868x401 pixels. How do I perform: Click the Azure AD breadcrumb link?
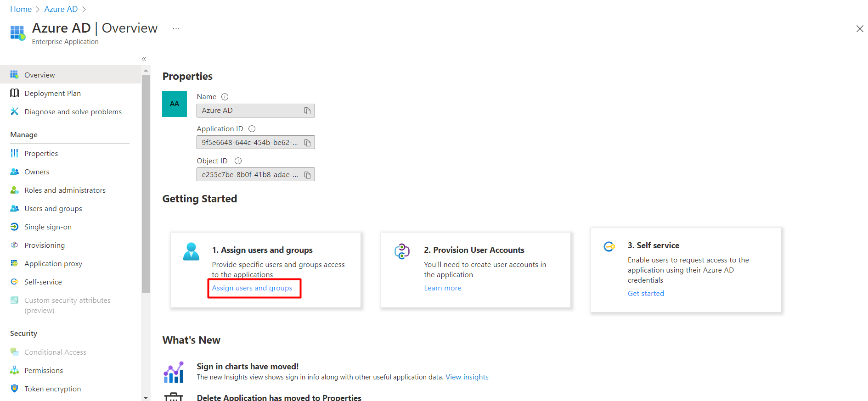click(61, 9)
